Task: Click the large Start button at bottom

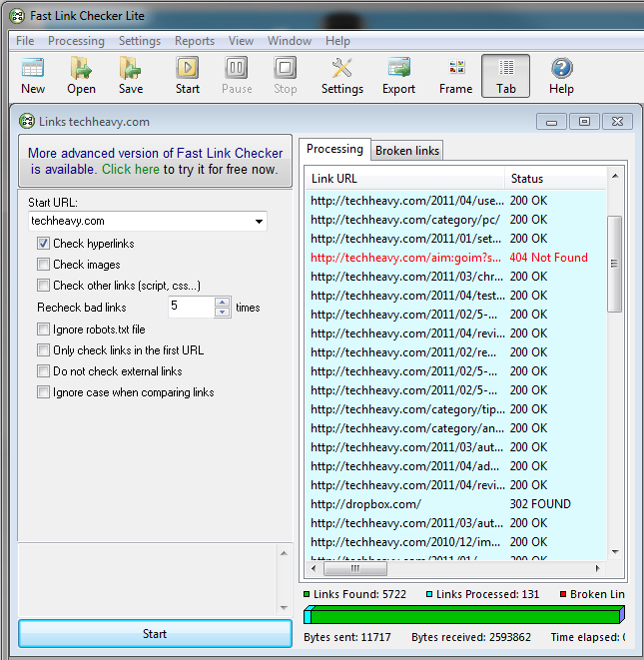Action: click(x=155, y=633)
